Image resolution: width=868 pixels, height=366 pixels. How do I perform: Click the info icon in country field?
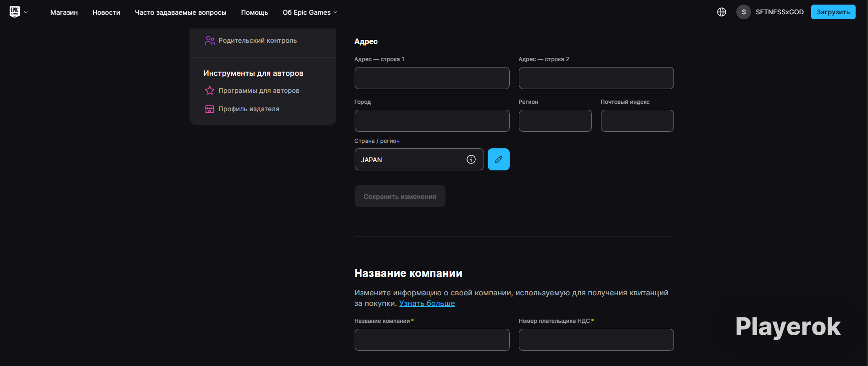(471, 159)
